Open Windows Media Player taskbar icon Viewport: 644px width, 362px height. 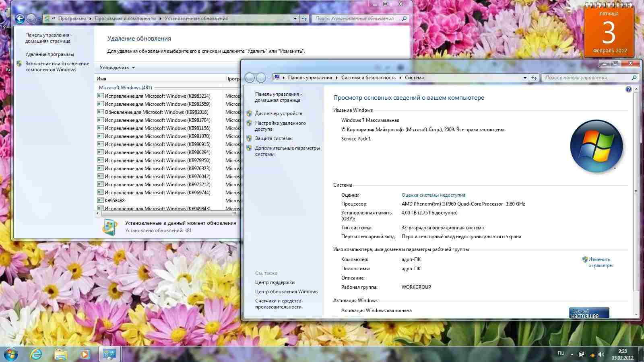[85, 354]
